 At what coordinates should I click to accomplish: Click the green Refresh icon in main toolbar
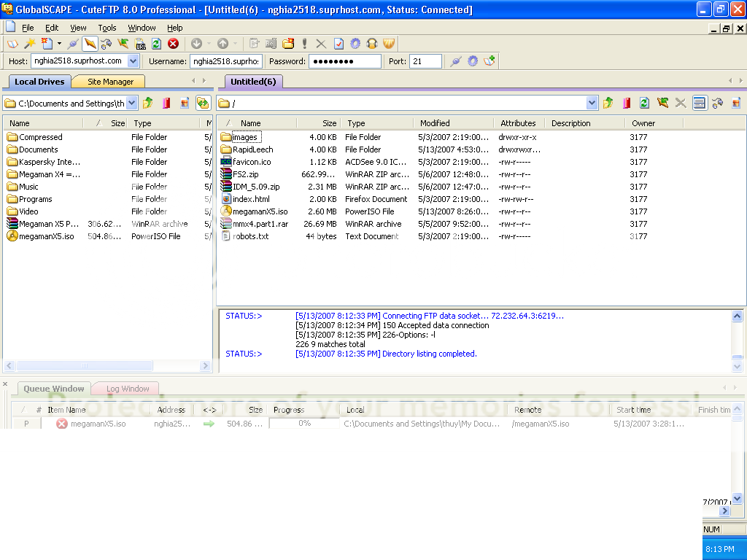(x=156, y=44)
